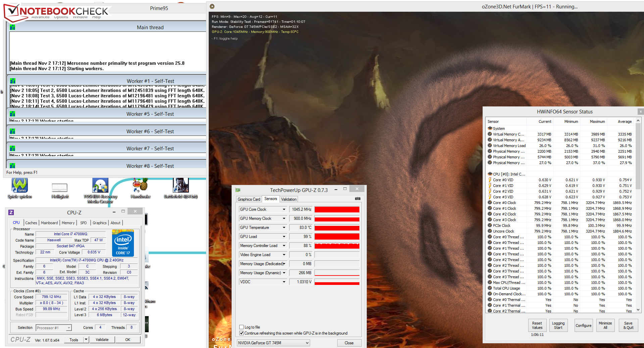Click the GPU Temperature red graph bar
The image size is (644, 348).
click(x=337, y=228)
